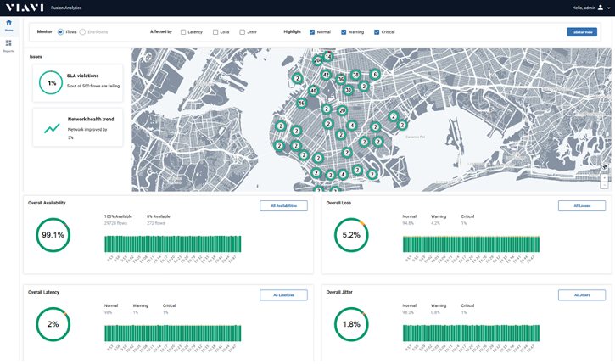Expand the admin account dropdown arrow
Viewport: 615px width, 364px height.
pos(608,8)
